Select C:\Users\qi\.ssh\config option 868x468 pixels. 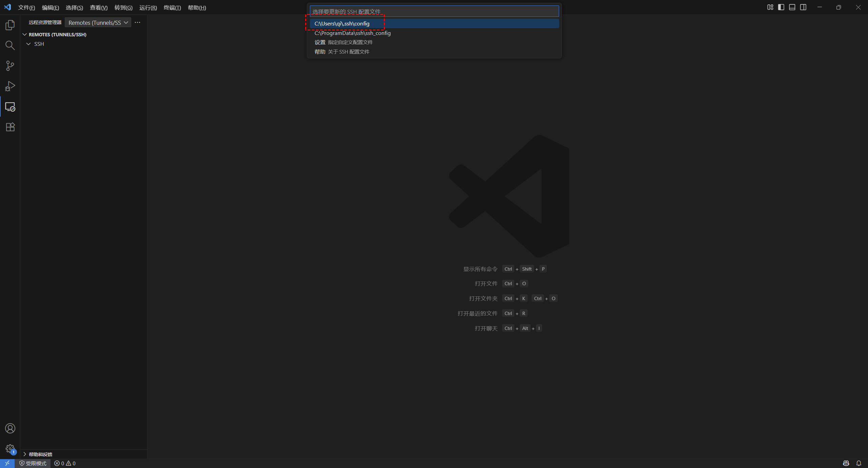(342, 23)
